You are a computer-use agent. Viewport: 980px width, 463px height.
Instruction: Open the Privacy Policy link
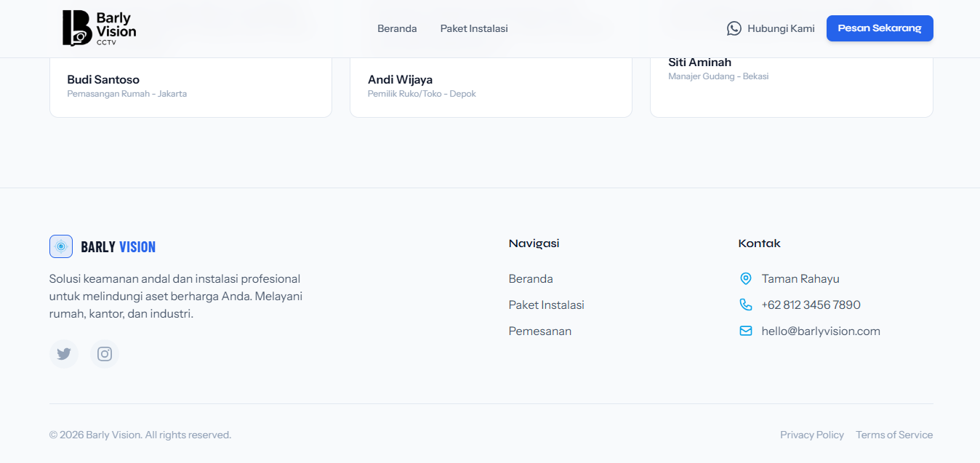pos(812,435)
